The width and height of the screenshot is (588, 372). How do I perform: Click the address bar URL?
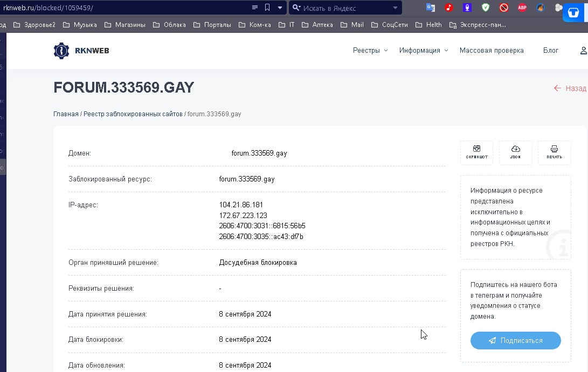(x=48, y=8)
